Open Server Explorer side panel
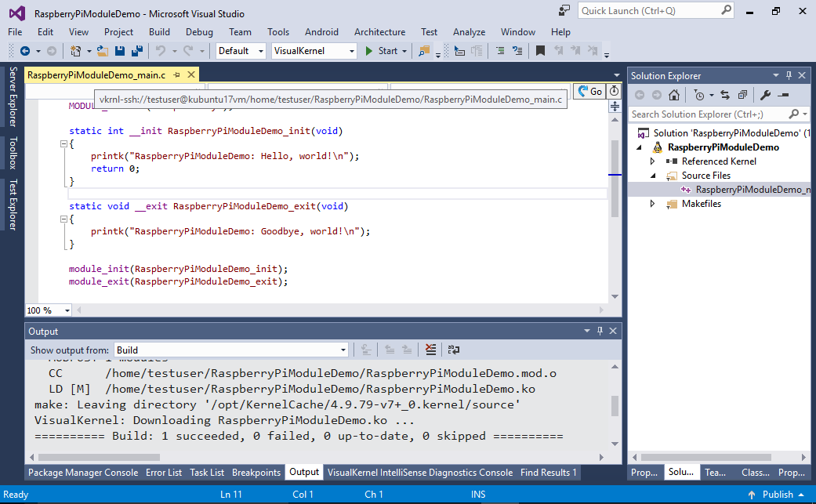 13,96
